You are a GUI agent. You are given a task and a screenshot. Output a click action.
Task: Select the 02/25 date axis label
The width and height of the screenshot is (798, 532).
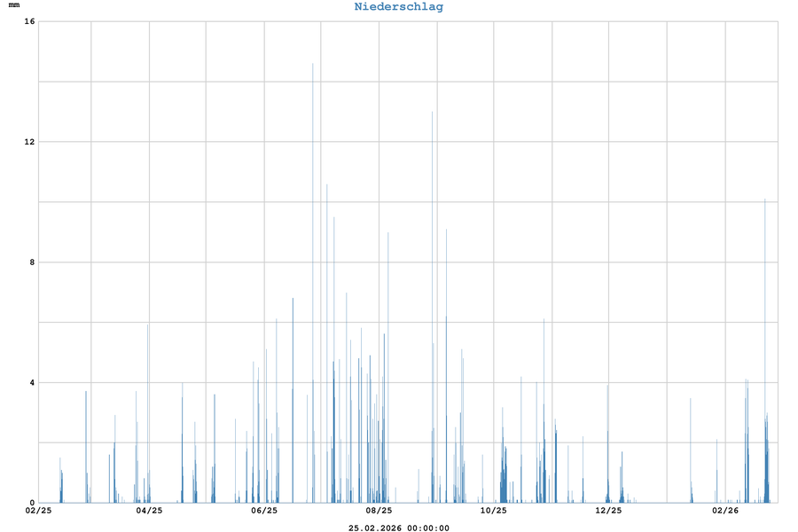tap(38, 511)
